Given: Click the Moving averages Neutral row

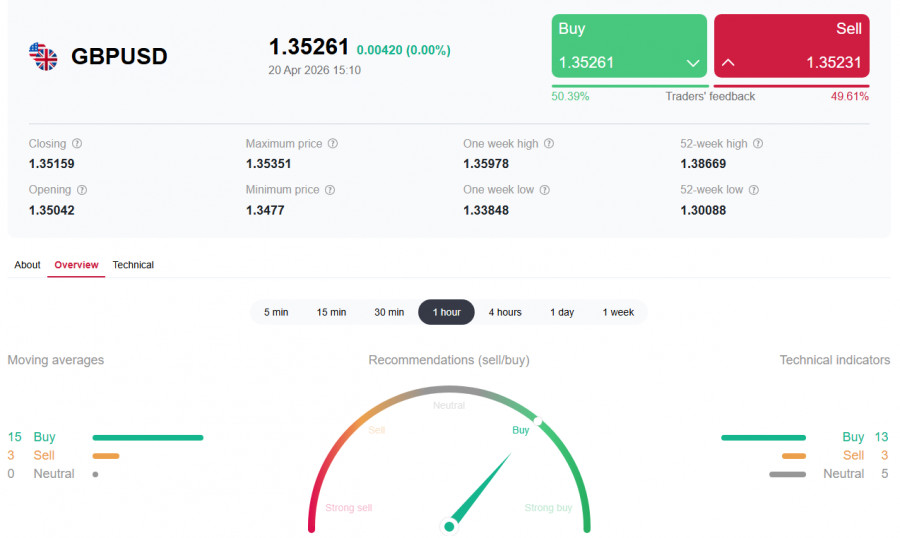Looking at the screenshot, I should (x=53, y=474).
